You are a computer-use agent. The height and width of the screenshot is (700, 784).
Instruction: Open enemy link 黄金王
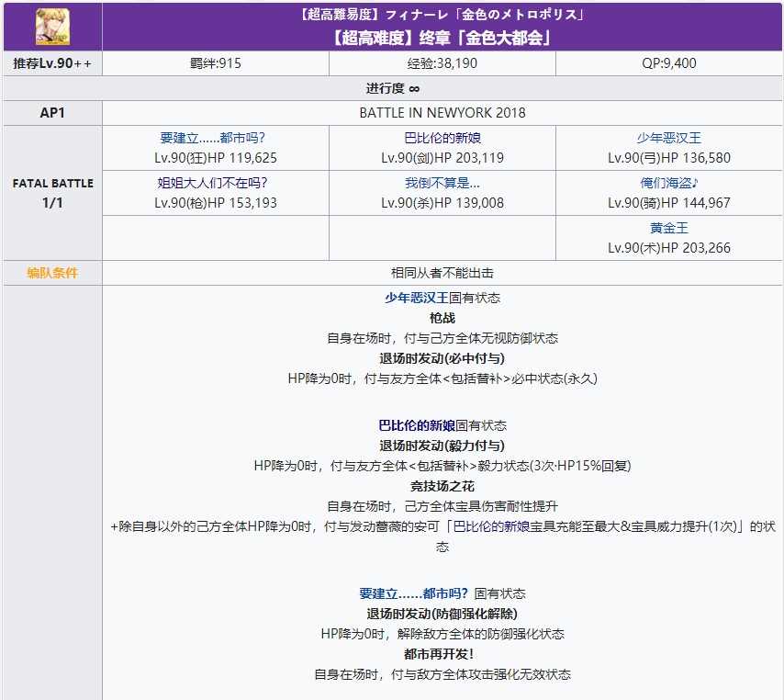pyautogui.click(x=669, y=228)
